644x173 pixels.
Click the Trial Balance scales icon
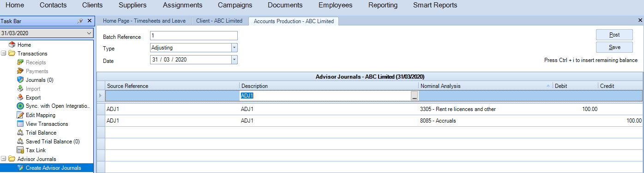pos(20,133)
